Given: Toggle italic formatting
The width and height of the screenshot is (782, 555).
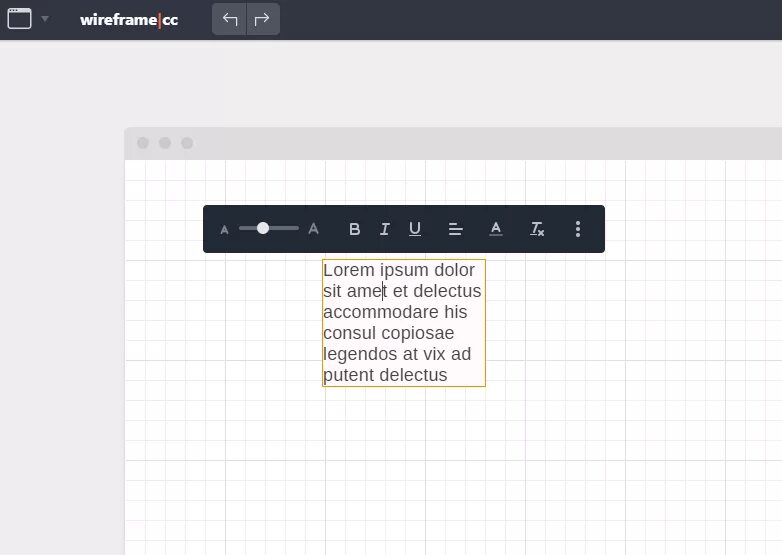Looking at the screenshot, I should (x=385, y=229).
